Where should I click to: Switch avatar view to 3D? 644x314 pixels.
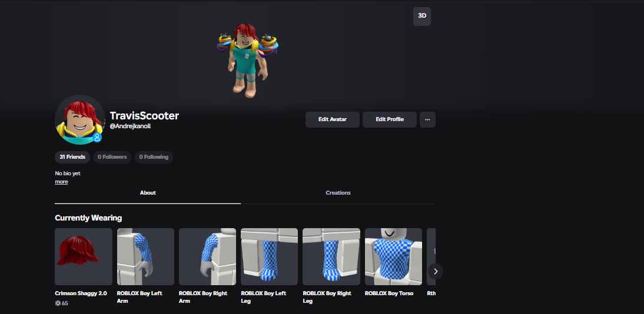tap(422, 16)
